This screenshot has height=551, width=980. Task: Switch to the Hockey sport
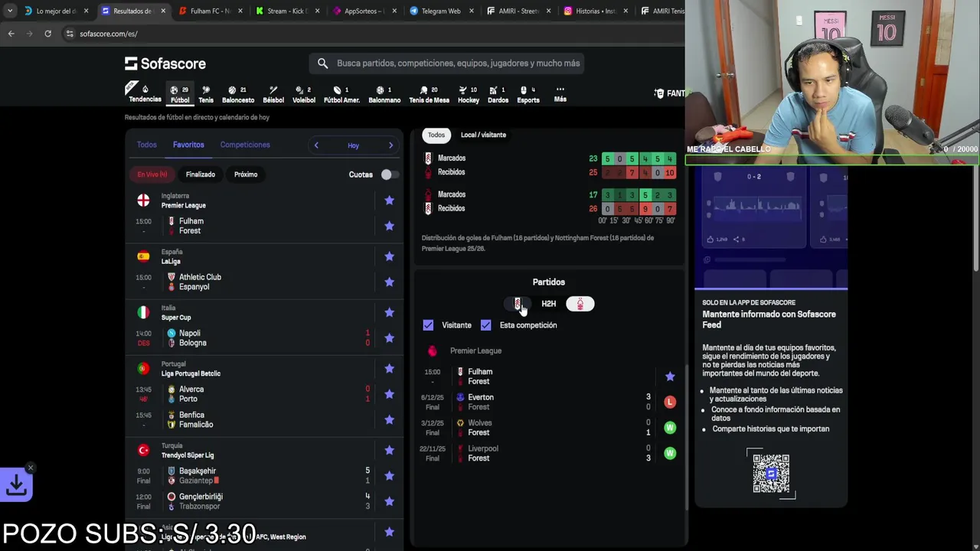(x=469, y=93)
